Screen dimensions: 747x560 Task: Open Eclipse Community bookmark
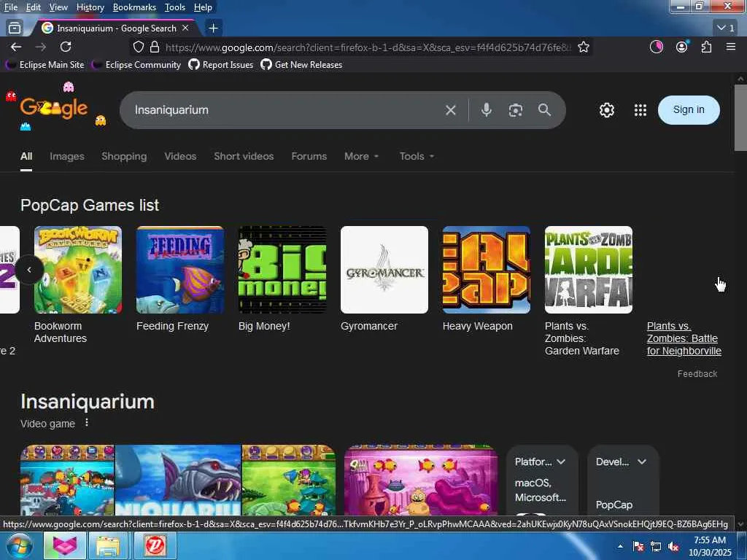coord(136,65)
